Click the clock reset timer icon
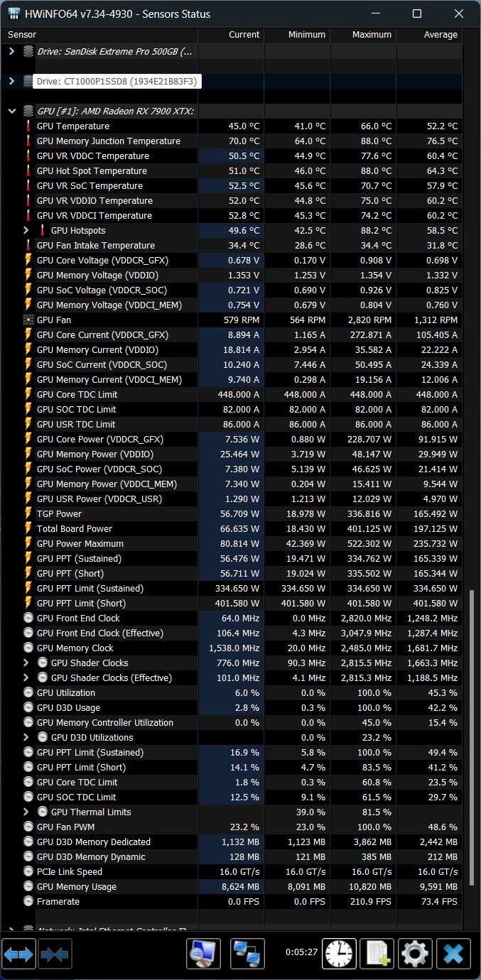 [x=340, y=954]
